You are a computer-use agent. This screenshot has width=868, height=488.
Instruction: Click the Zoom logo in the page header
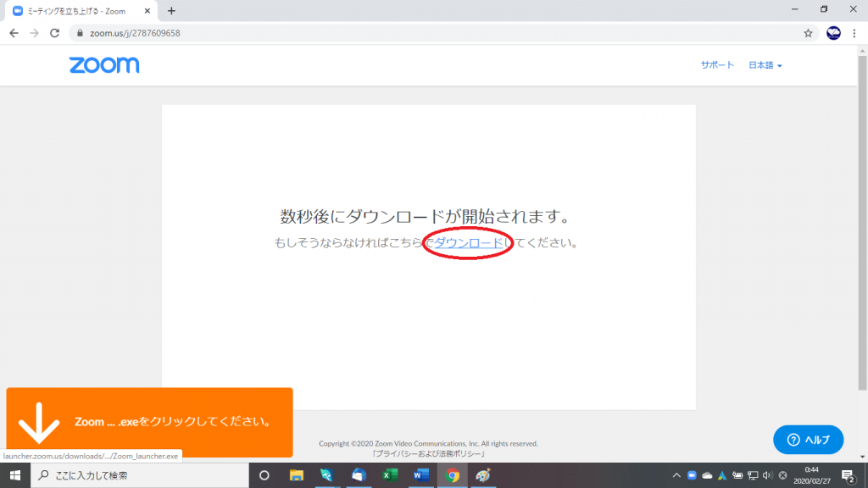point(104,64)
